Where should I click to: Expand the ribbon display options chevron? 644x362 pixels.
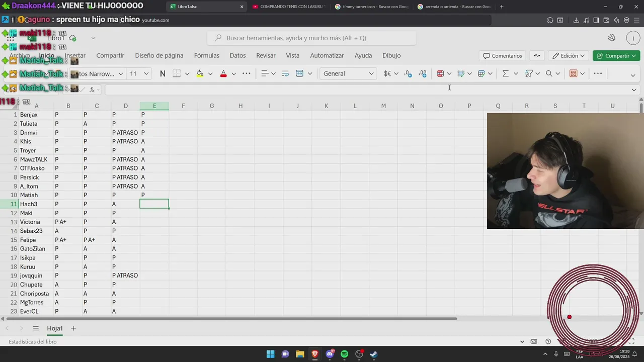[633, 75]
